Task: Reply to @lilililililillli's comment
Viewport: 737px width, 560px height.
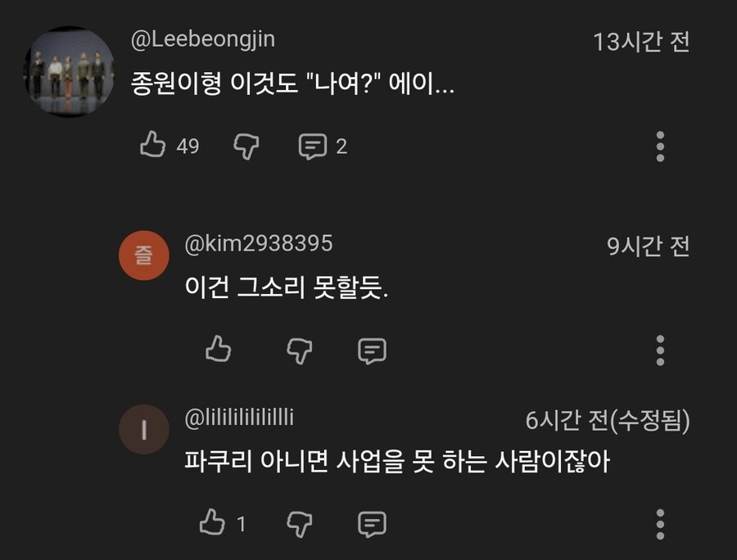Action: coord(372,522)
